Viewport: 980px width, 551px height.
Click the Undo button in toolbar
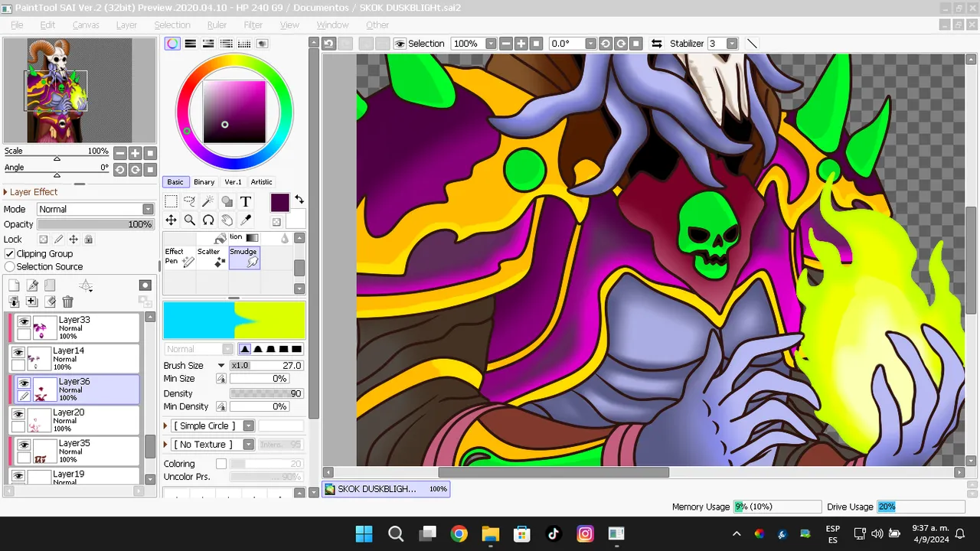coord(328,44)
